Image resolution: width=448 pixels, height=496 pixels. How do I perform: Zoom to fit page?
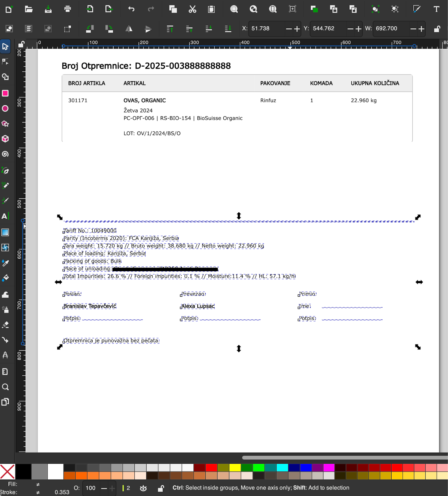(x=273, y=9)
